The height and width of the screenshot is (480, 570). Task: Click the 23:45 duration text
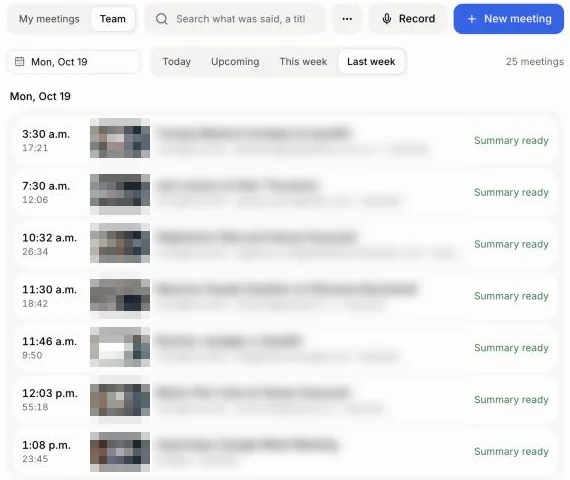click(x=35, y=459)
